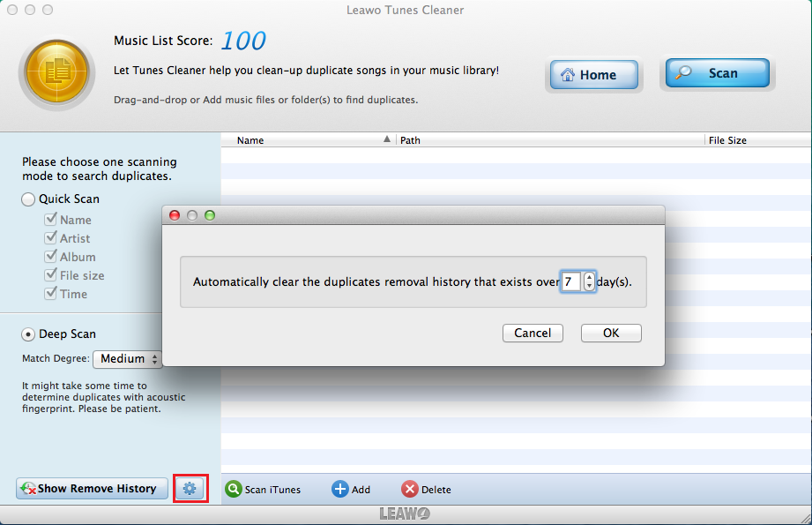The image size is (812, 525).
Task: Click the days stepper arrows
Action: tap(590, 282)
